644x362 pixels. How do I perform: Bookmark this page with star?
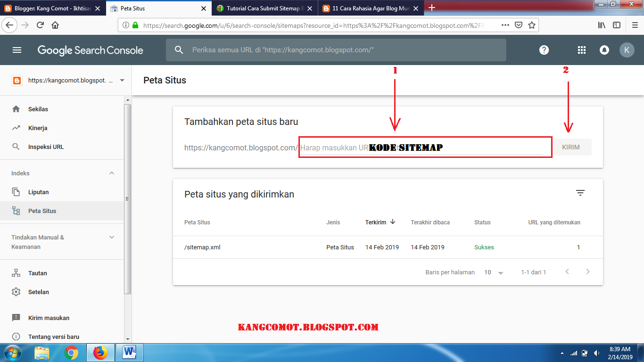point(532,25)
